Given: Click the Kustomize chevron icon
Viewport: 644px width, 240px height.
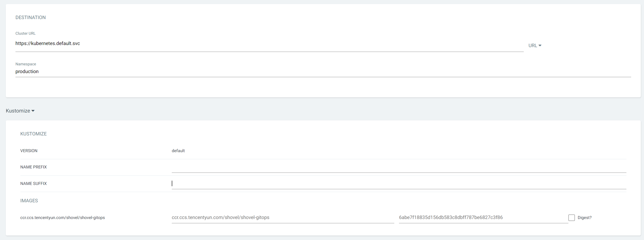Looking at the screenshot, I should coord(33,111).
